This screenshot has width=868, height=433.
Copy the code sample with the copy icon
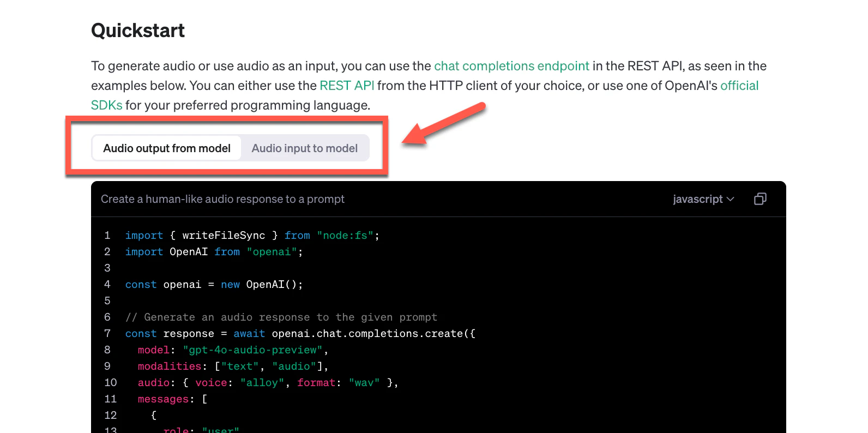coord(760,199)
